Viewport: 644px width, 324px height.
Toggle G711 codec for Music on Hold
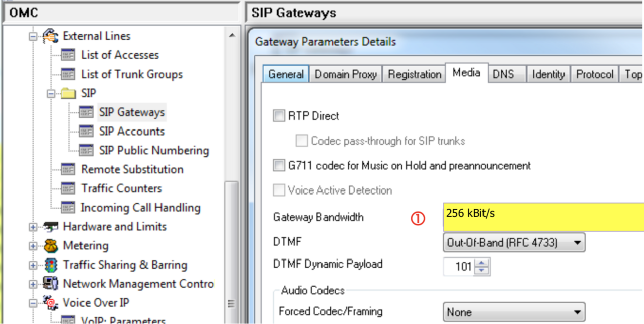coord(279,165)
